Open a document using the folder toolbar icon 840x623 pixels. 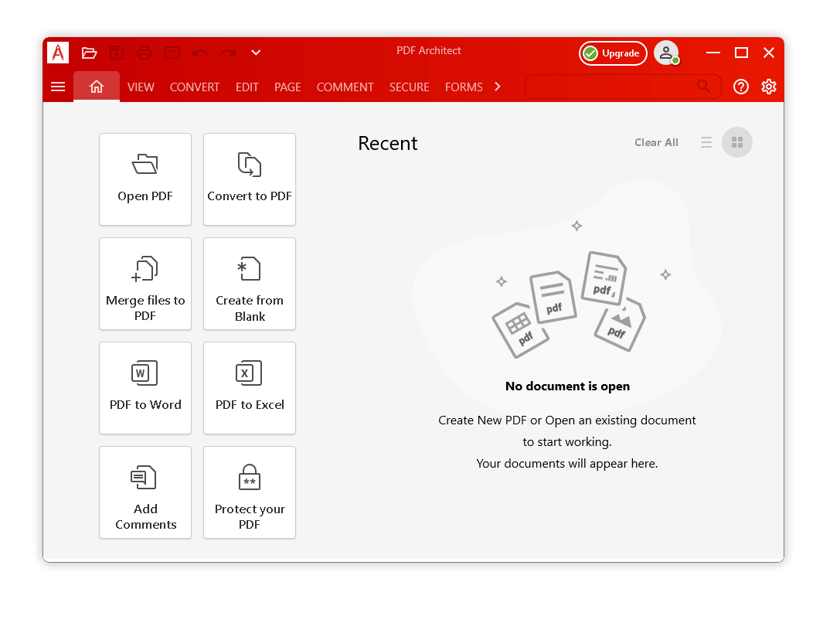tap(90, 53)
